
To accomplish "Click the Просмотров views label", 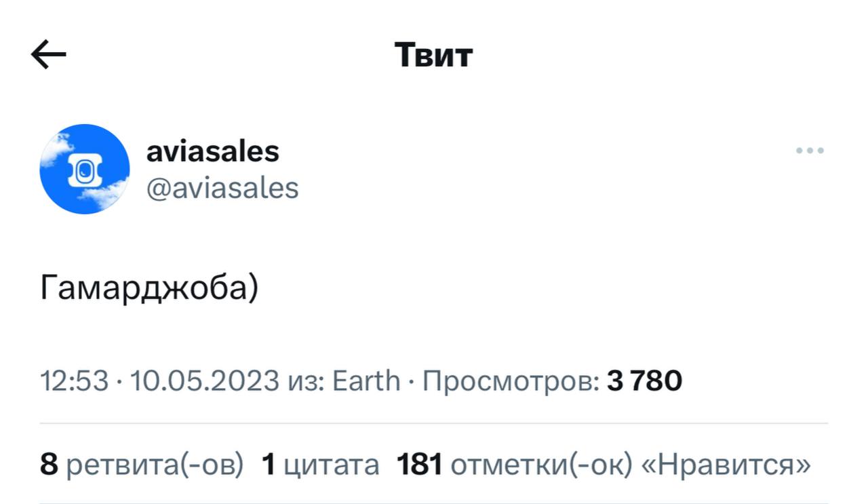I will [511, 381].
